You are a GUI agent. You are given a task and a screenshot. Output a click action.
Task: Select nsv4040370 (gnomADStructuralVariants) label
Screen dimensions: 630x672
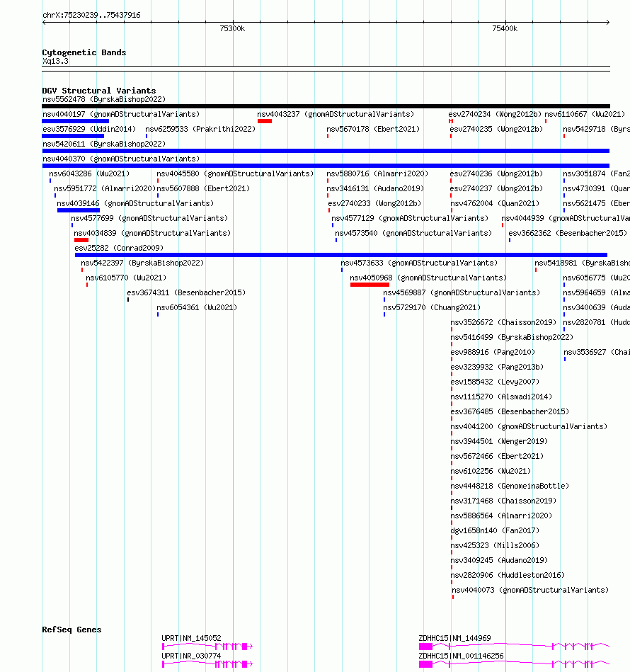121,159
